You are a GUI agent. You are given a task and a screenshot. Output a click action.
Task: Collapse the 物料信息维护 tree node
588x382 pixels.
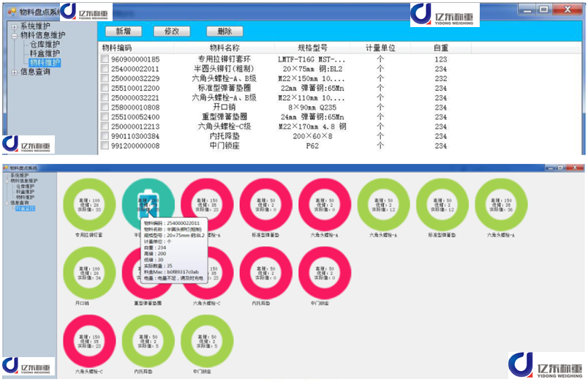[14, 35]
